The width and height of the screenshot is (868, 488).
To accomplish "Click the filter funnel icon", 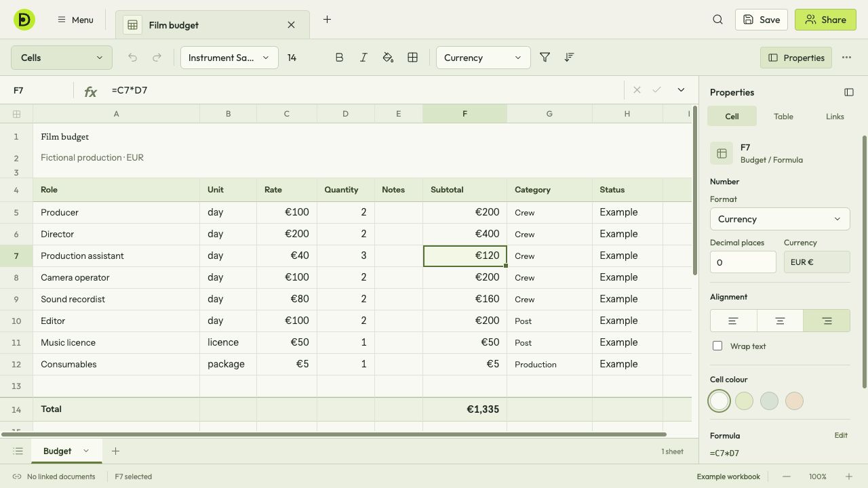I will (x=545, y=58).
